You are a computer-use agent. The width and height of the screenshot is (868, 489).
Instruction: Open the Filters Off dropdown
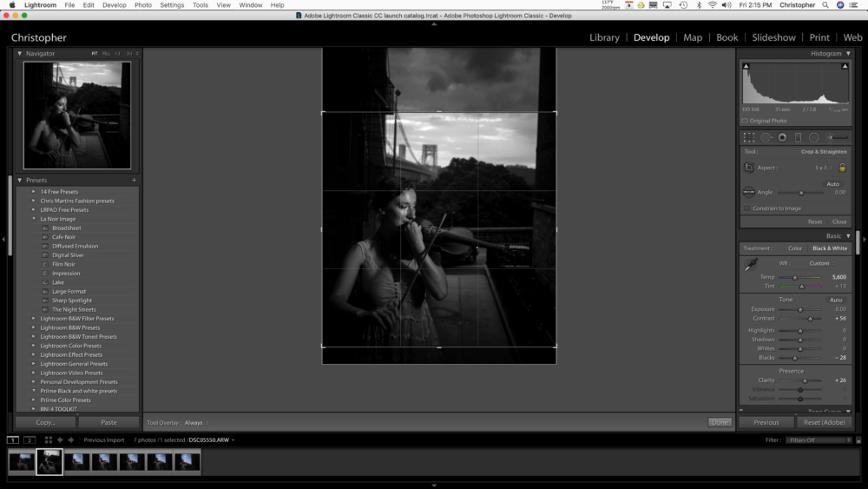(819, 440)
